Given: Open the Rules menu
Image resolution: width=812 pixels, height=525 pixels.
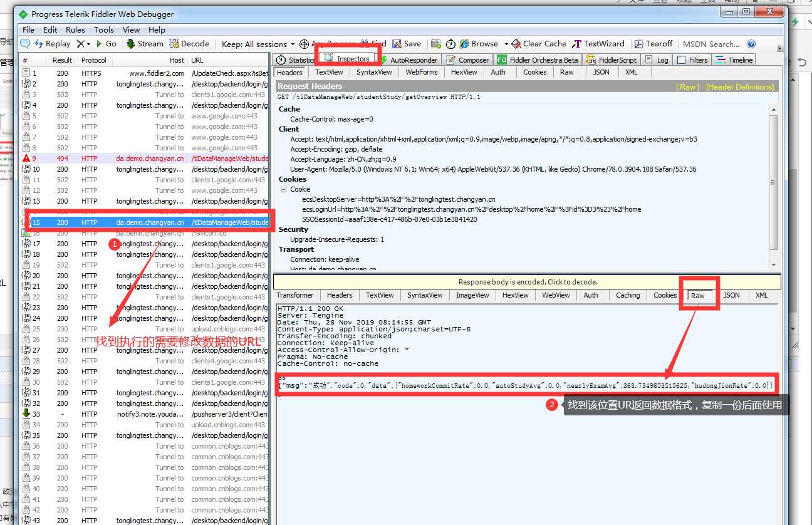Looking at the screenshot, I should coord(75,29).
